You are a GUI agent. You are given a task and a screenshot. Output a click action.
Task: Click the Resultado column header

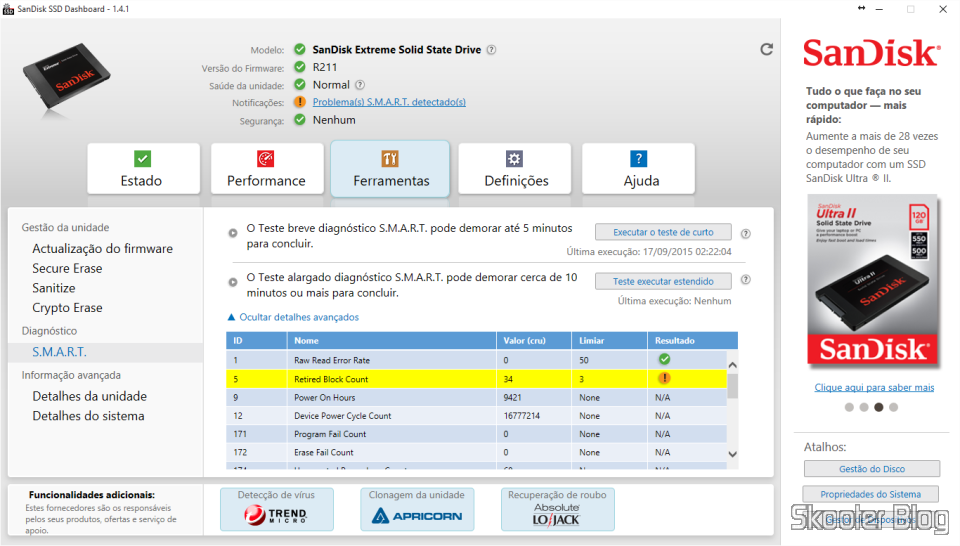692,340
